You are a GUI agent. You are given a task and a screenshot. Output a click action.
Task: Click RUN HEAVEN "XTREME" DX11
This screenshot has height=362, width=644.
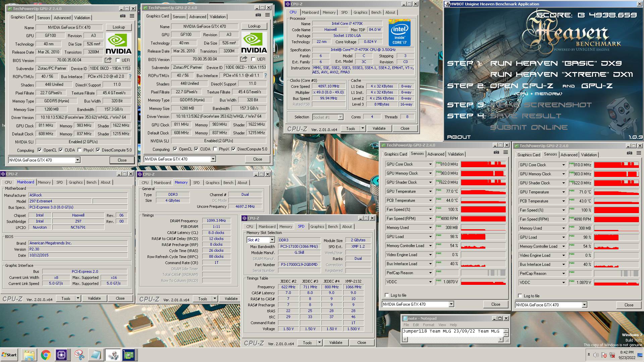561,74
